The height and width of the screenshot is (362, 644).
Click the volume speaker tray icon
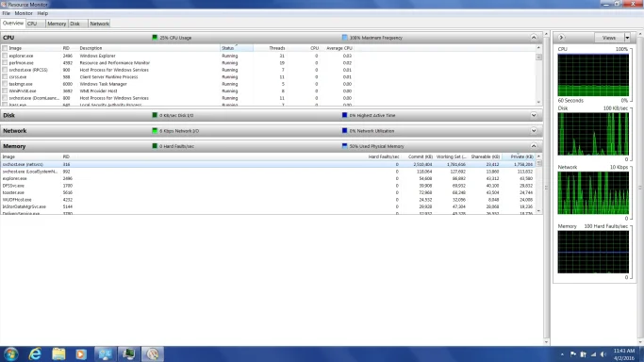coord(603,354)
